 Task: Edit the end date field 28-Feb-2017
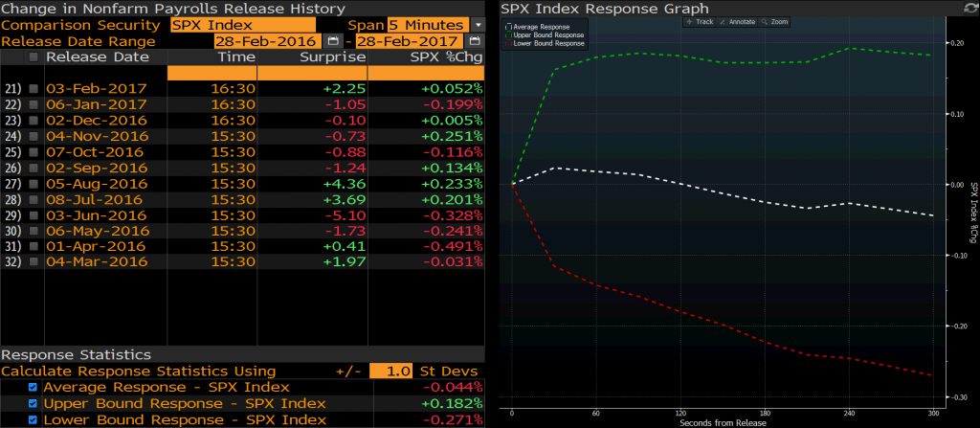(410, 41)
